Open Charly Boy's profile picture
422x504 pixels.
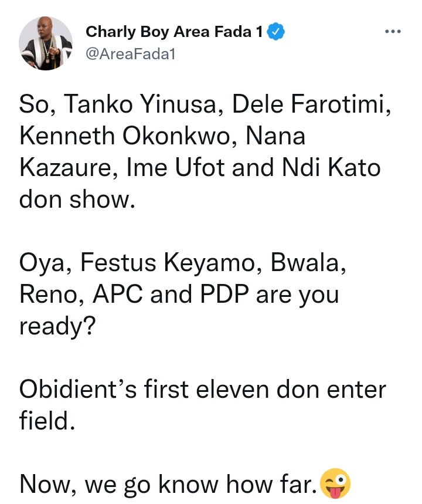pyautogui.click(x=45, y=43)
